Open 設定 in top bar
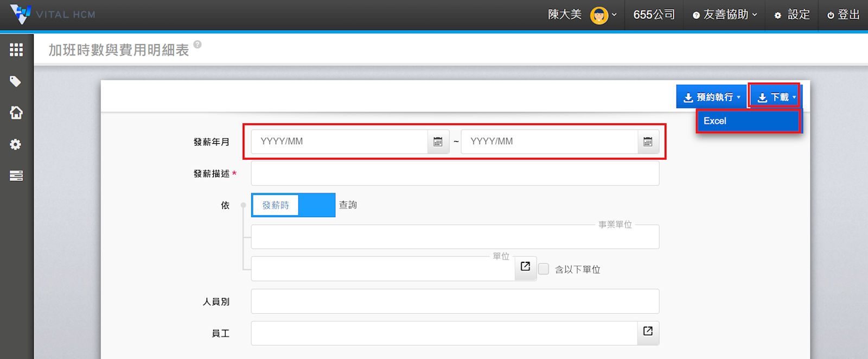 tap(792, 15)
